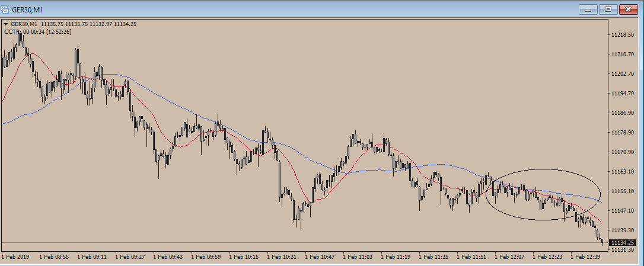644x266 pixels.
Task: Click the 1 Feb 09:11 time label
Action: pos(92,257)
